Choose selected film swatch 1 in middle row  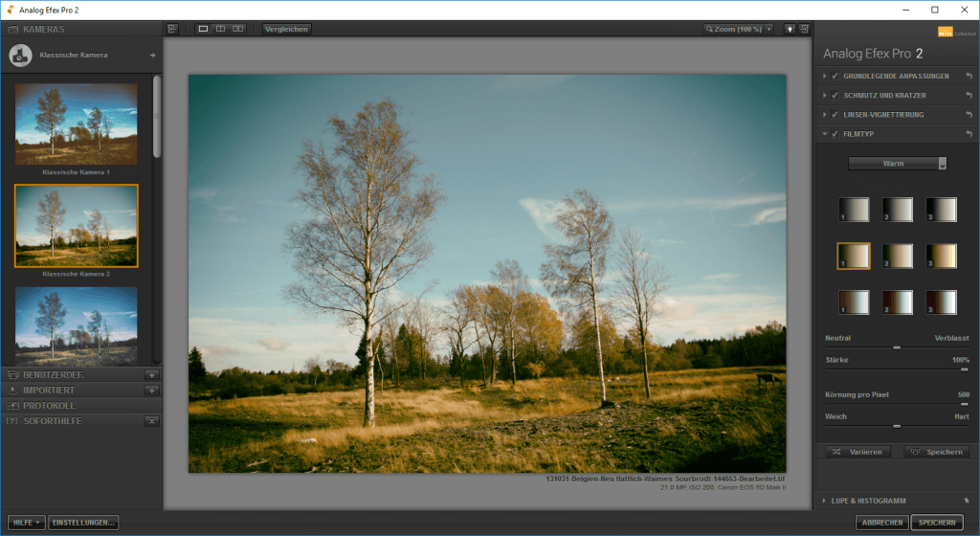point(854,257)
